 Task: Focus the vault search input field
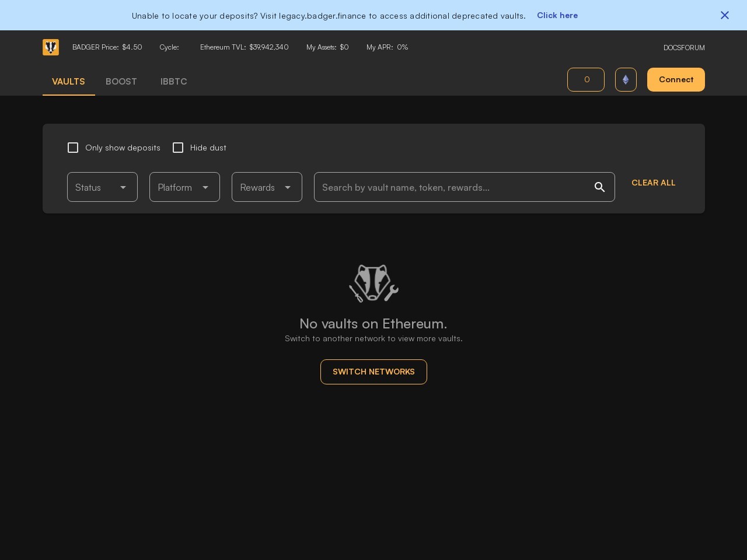coord(452,187)
